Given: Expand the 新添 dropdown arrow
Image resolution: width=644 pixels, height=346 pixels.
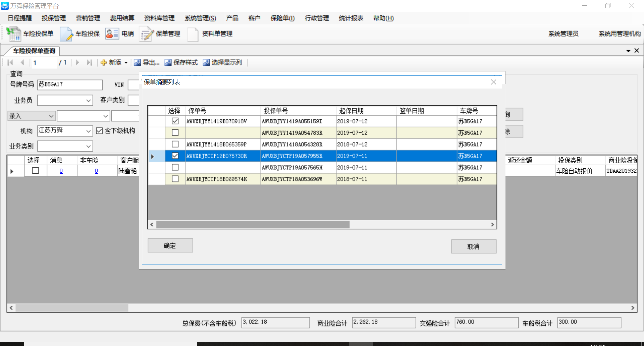Looking at the screenshot, I should (x=126, y=63).
